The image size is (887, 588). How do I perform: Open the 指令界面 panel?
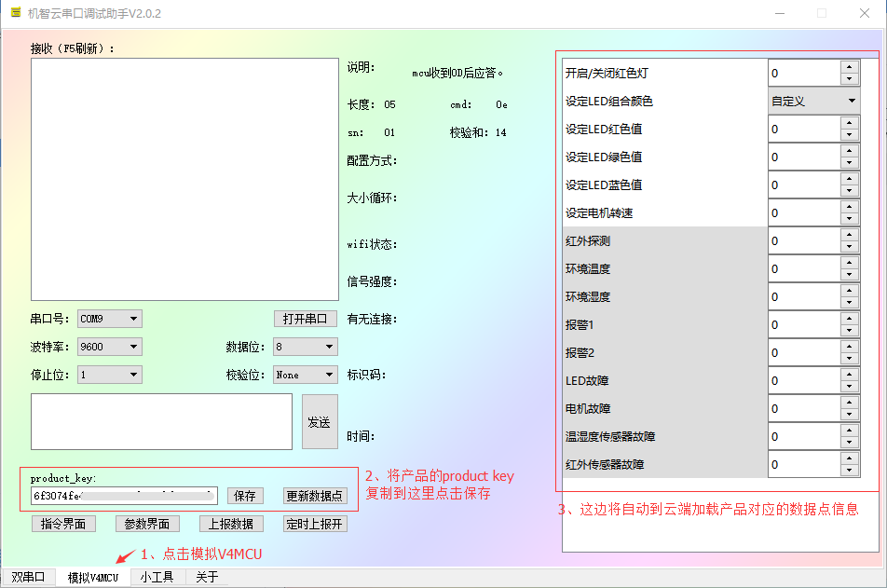pos(62,523)
